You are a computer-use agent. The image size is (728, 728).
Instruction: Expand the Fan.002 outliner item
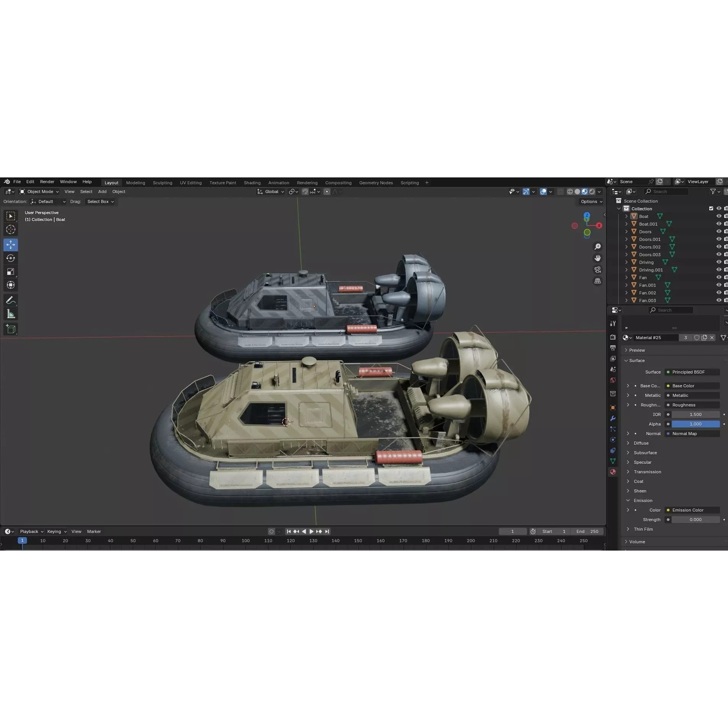tap(626, 292)
